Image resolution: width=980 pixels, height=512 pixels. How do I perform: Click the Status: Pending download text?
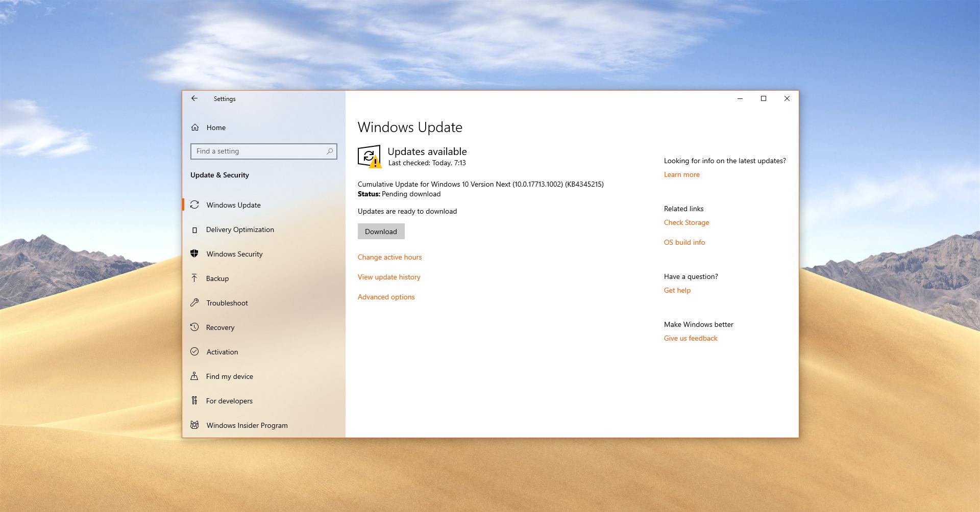(399, 194)
